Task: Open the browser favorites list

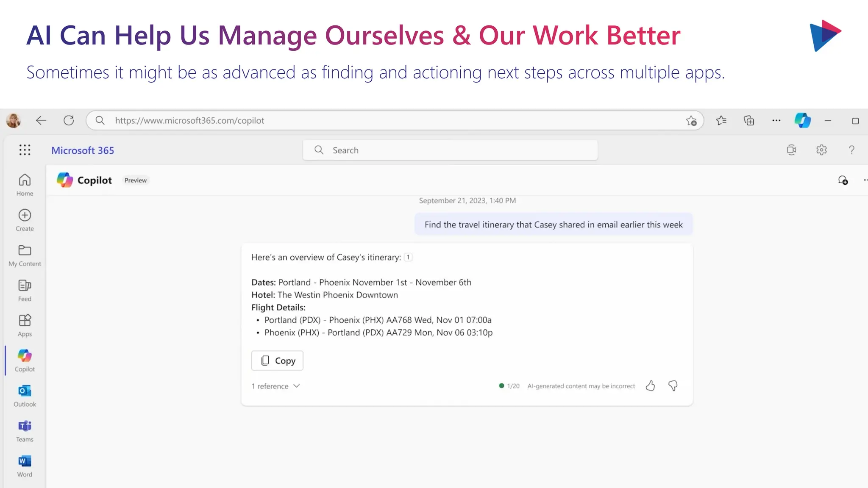Action: [x=721, y=121]
